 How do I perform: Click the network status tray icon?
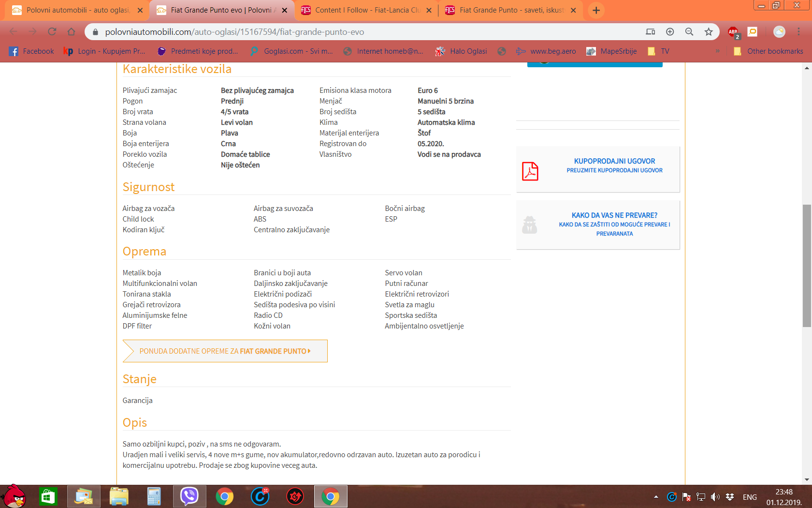701,497
